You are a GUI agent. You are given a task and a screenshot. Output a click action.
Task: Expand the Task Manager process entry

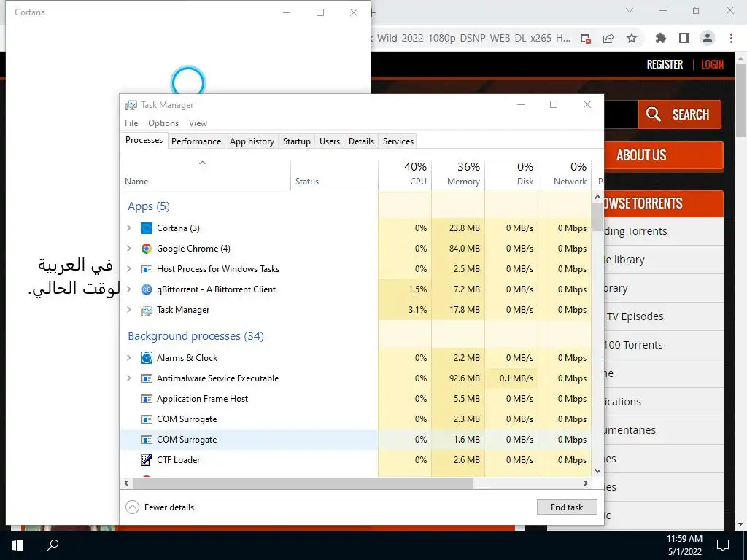pos(128,310)
